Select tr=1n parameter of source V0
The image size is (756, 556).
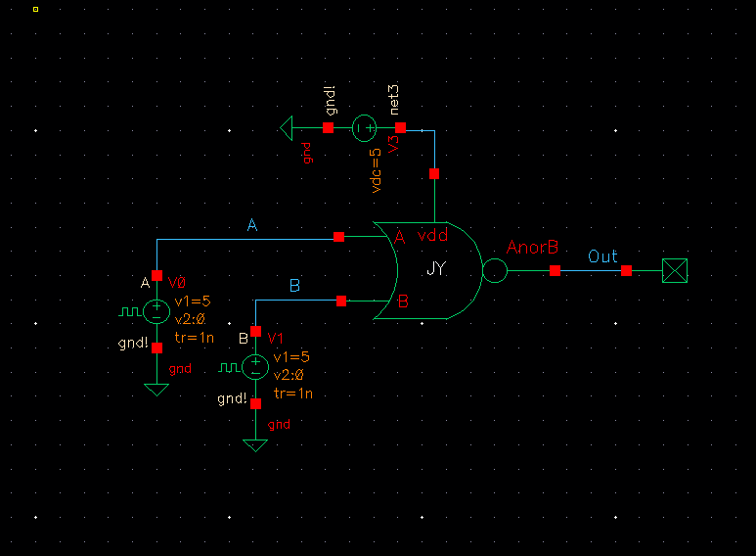pyautogui.click(x=195, y=338)
